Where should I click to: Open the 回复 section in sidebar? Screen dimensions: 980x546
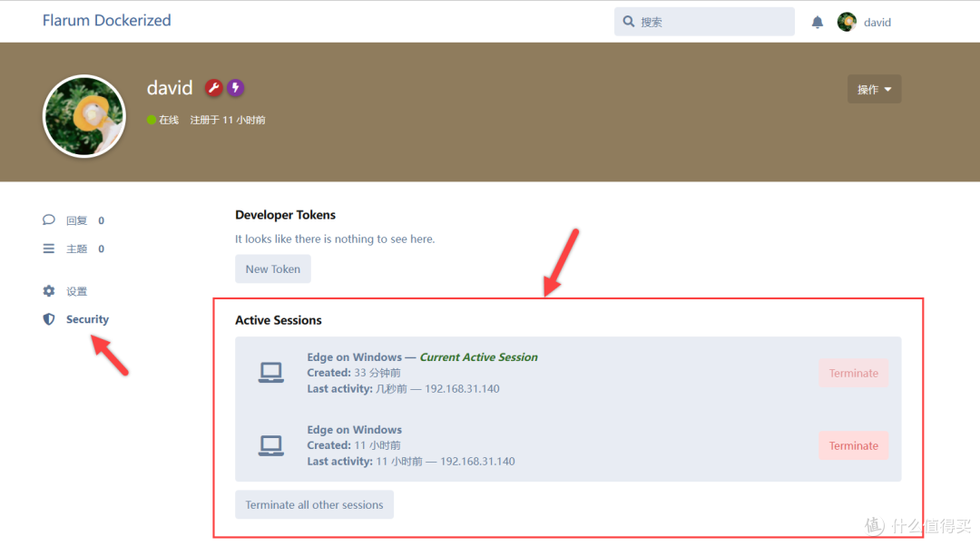(x=73, y=219)
